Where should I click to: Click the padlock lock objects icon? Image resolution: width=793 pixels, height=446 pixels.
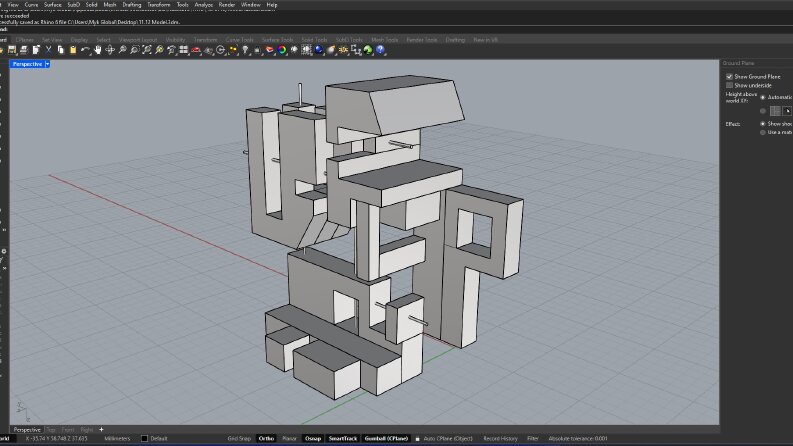[x=257, y=50]
